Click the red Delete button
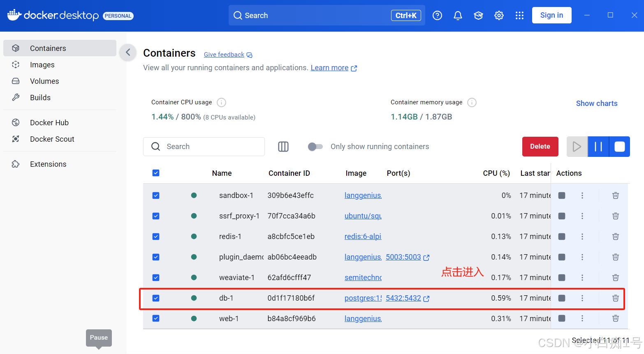Screen dimensions: 644x354 click(x=540, y=147)
